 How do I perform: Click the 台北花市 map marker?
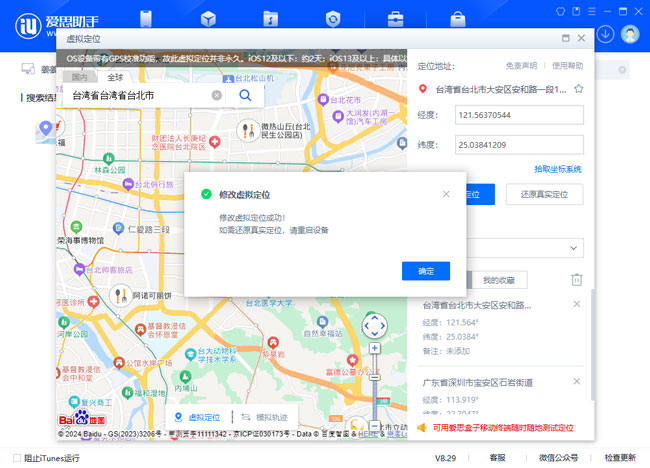[323, 100]
